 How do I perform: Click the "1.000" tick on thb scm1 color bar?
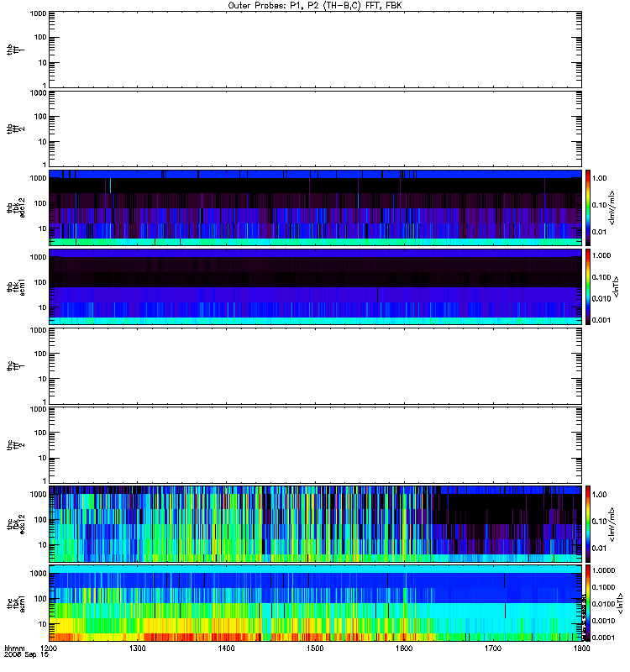click(x=601, y=255)
